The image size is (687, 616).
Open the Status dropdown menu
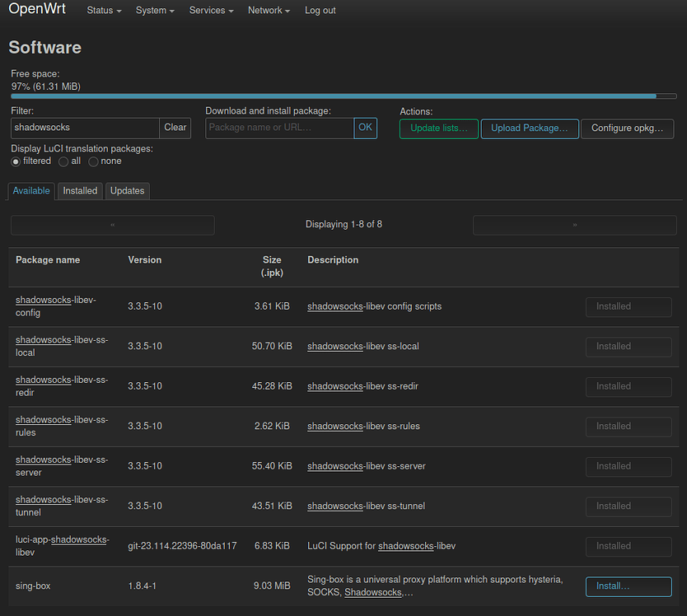click(x=103, y=10)
